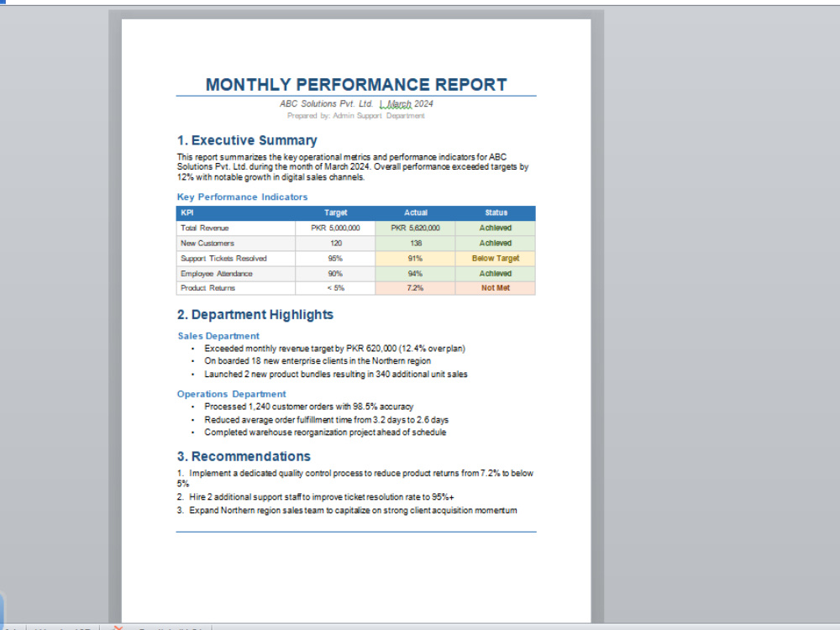Image resolution: width=840 pixels, height=630 pixels.
Task: Click the 'KPI' table header cell
Action: [x=236, y=213]
